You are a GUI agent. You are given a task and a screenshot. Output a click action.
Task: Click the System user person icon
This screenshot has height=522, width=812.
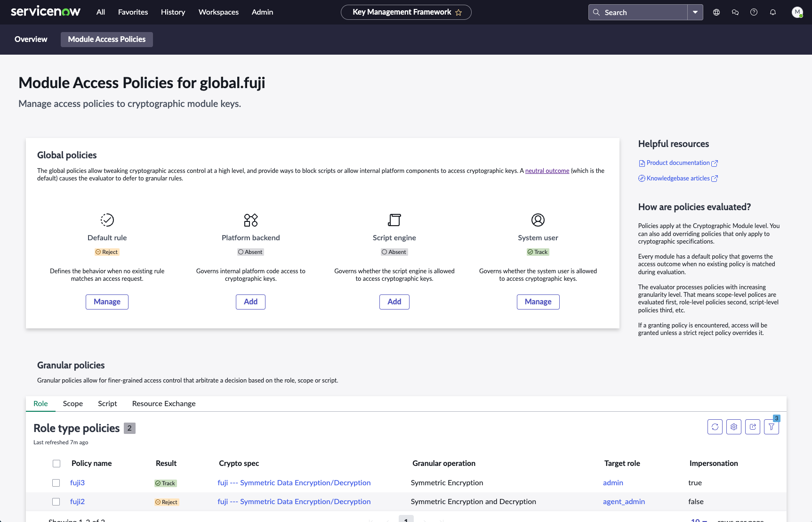[538, 220]
